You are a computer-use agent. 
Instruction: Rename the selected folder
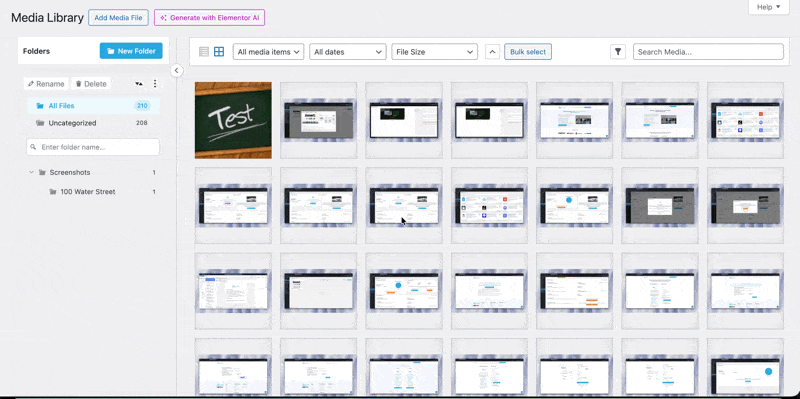(46, 84)
